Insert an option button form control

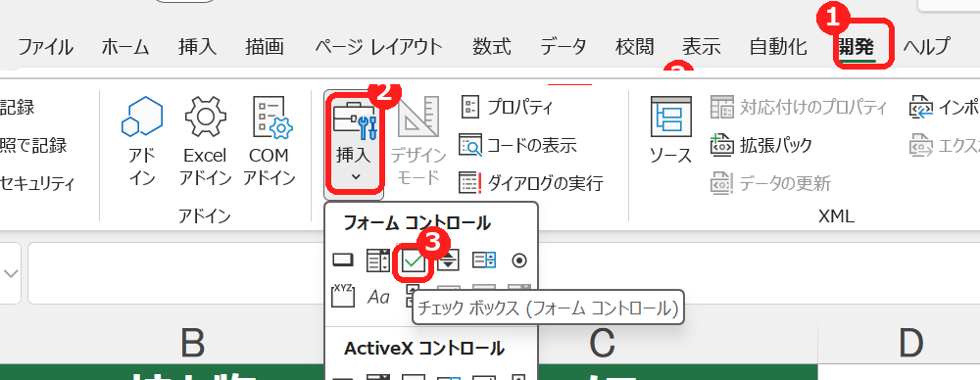pos(519,261)
